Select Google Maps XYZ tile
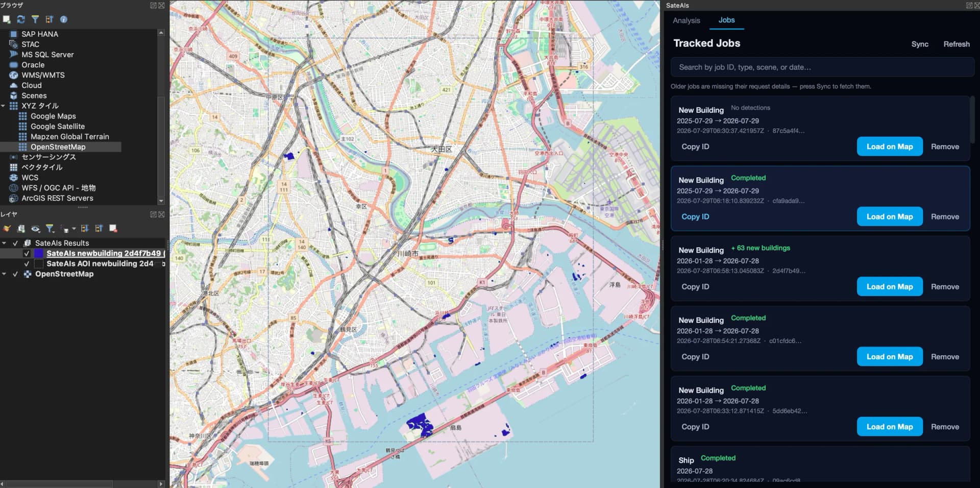 (x=53, y=116)
